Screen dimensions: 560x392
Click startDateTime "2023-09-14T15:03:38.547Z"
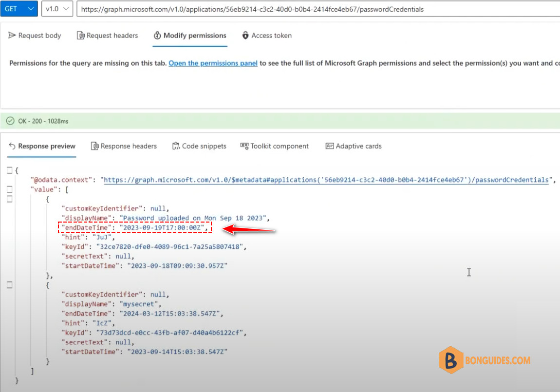(x=178, y=352)
